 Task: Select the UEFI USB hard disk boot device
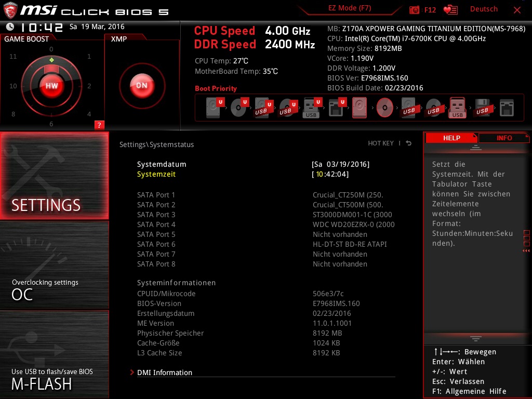(263, 108)
